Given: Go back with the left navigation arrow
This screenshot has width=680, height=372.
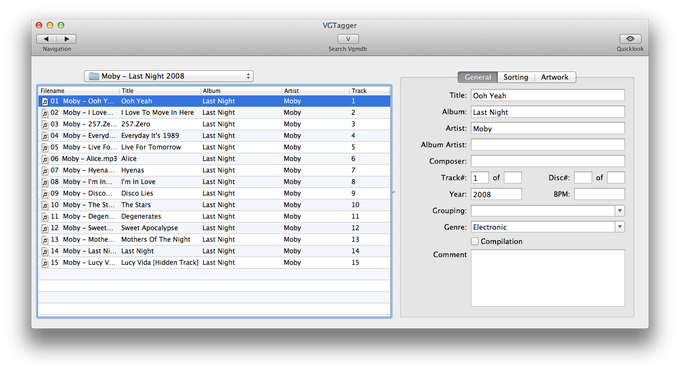Looking at the screenshot, I should 46,39.
